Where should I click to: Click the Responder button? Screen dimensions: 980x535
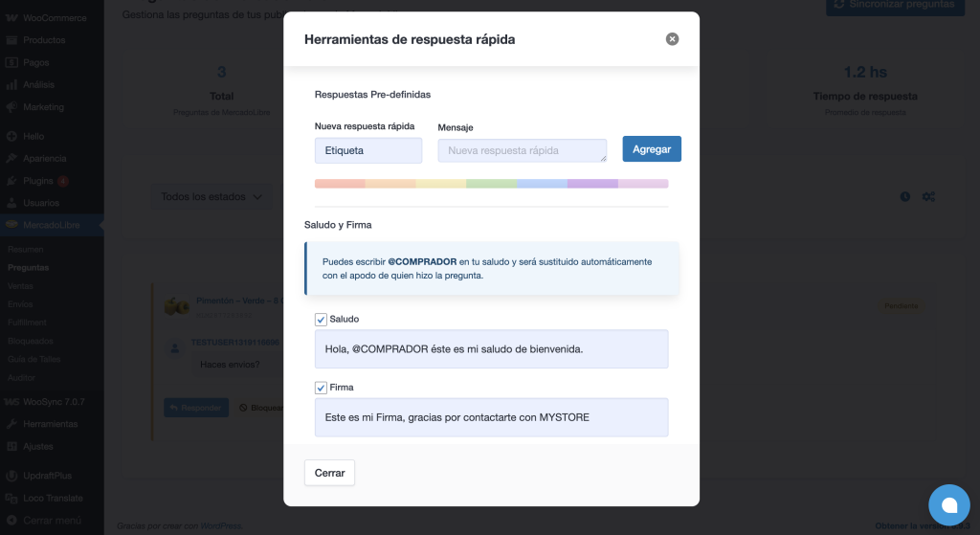tap(196, 408)
